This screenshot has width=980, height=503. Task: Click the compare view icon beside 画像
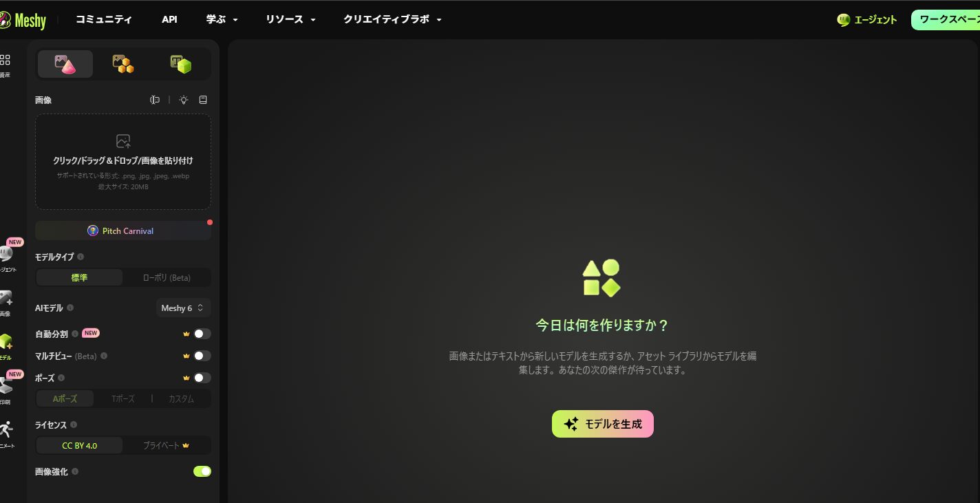click(x=155, y=100)
